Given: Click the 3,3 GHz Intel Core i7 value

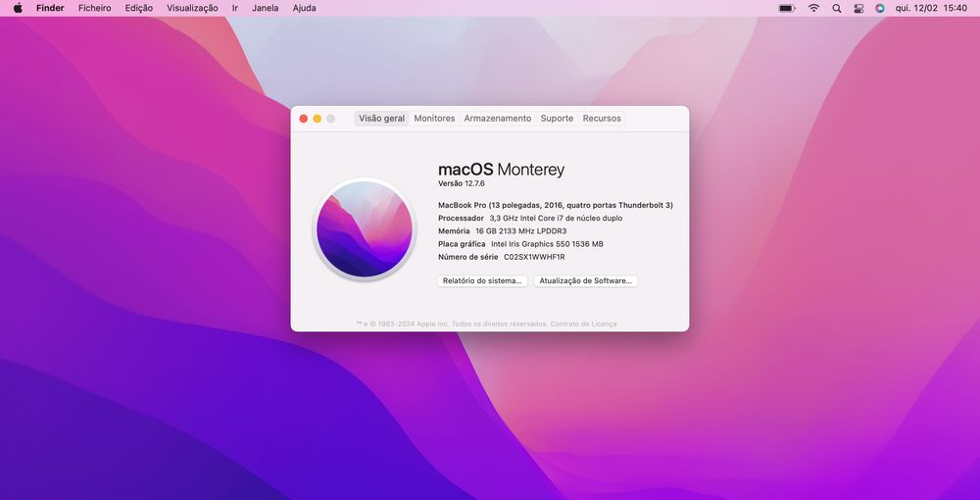Looking at the screenshot, I should coord(556,218).
